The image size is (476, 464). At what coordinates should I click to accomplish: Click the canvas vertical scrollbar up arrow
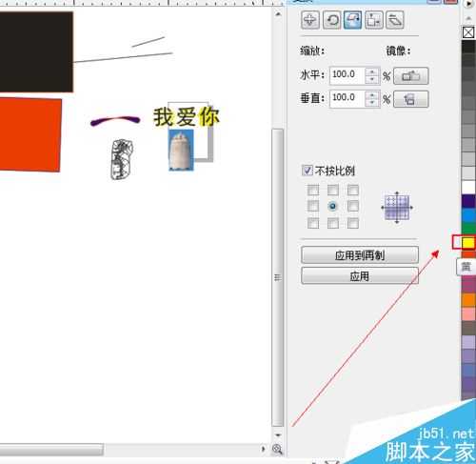(278, 14)
